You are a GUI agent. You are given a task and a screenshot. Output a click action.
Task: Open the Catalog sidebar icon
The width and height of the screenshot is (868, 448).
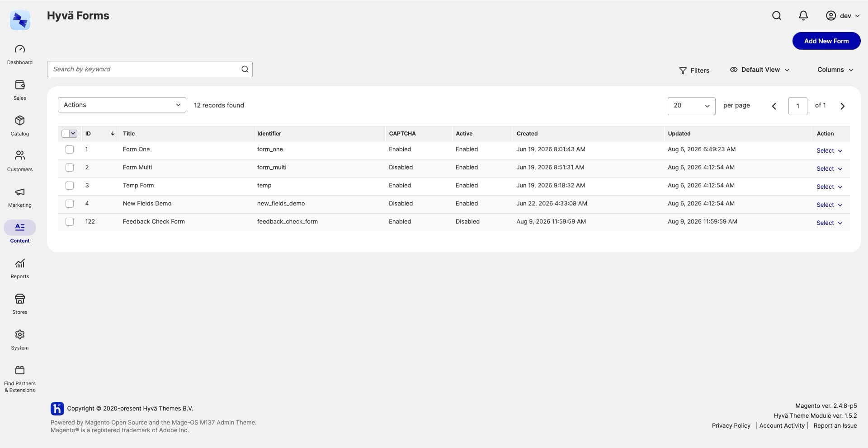[20, 121]
